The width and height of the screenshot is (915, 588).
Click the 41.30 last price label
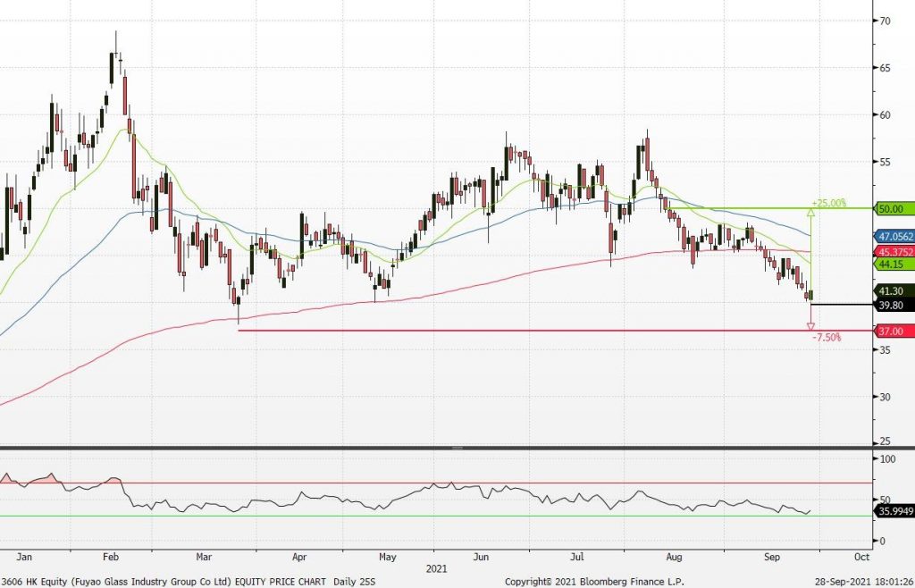(x=894, y=291)
